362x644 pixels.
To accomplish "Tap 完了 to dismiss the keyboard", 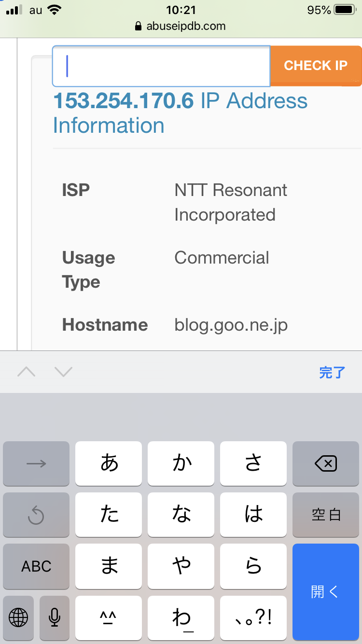I will point(332,372).
